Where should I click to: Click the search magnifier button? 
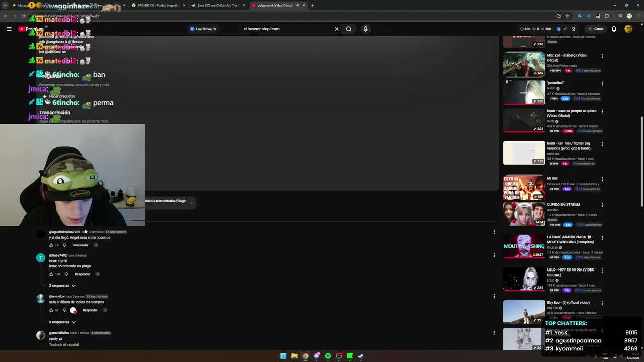point(349,29)
